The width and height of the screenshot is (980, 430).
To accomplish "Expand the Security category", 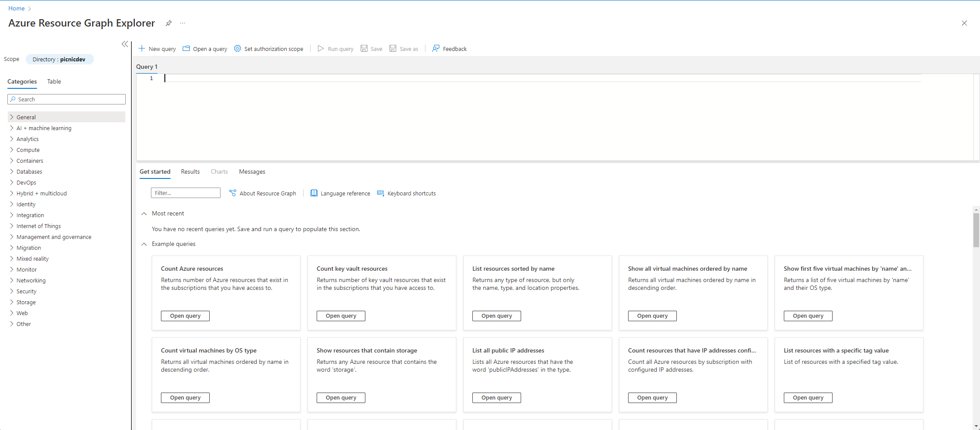I will tap(12, 291).
